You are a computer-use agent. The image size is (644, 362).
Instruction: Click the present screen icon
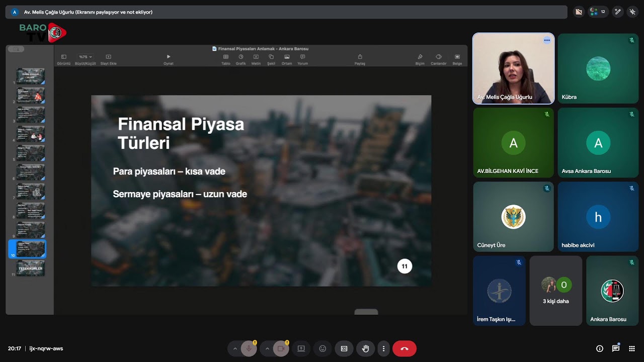(301, 348)
